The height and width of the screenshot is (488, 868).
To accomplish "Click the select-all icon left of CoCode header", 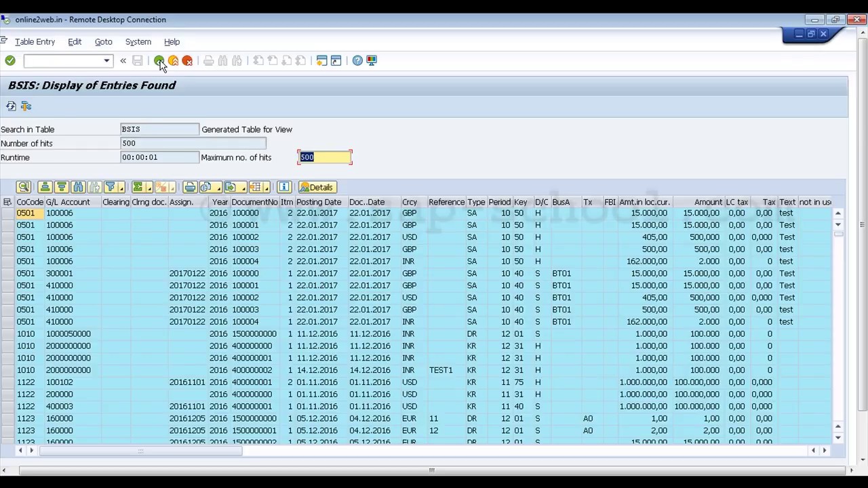I will tap(7, 202).
